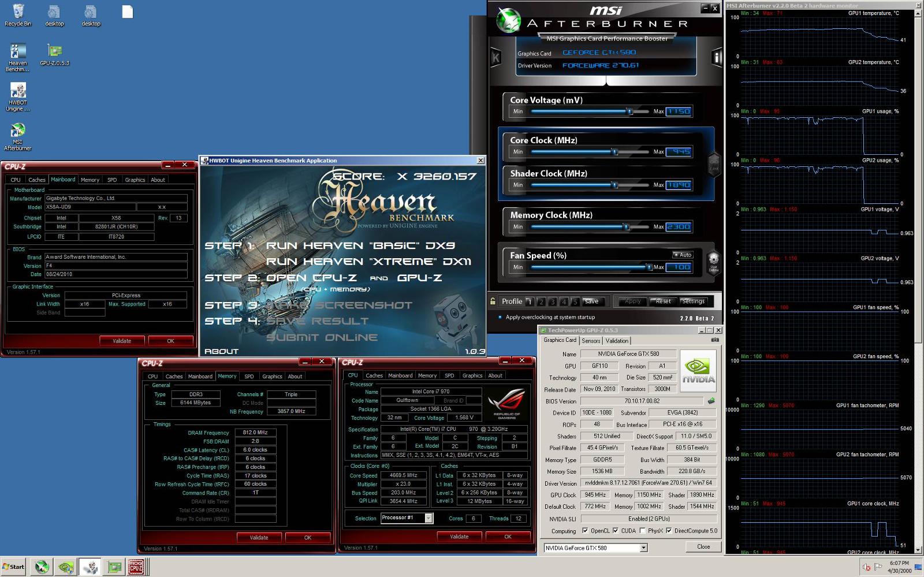Click the Shader Clock slider handle
The image size is (924, 577).
pos(615,185)
